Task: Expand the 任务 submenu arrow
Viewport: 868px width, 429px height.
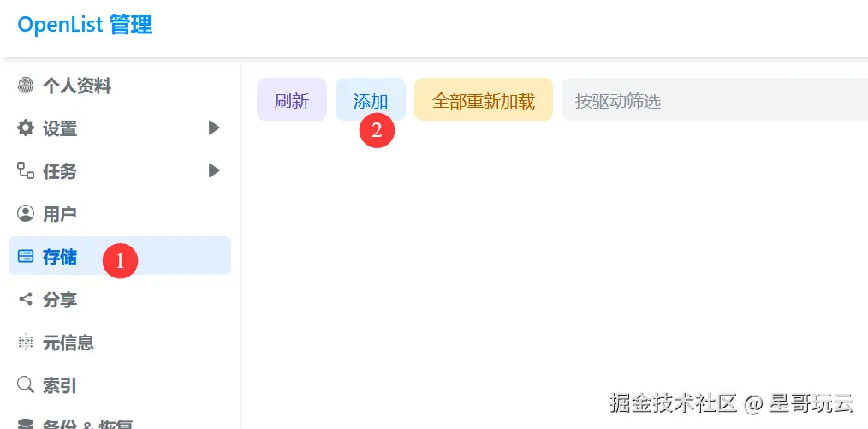Action: pyautogui.click(x=214, y=170)
